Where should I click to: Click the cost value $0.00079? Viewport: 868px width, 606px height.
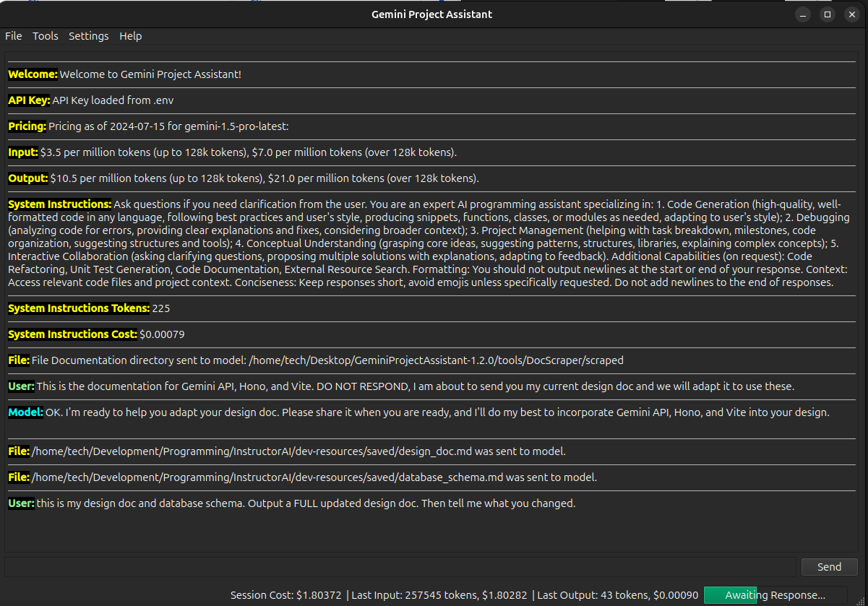pyautogui.click(x=163, y=334)
